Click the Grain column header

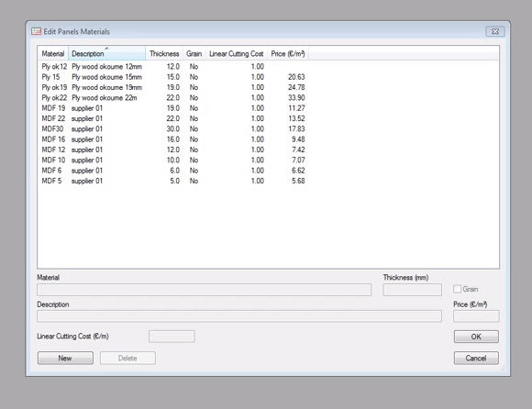(x=194, y=53)
